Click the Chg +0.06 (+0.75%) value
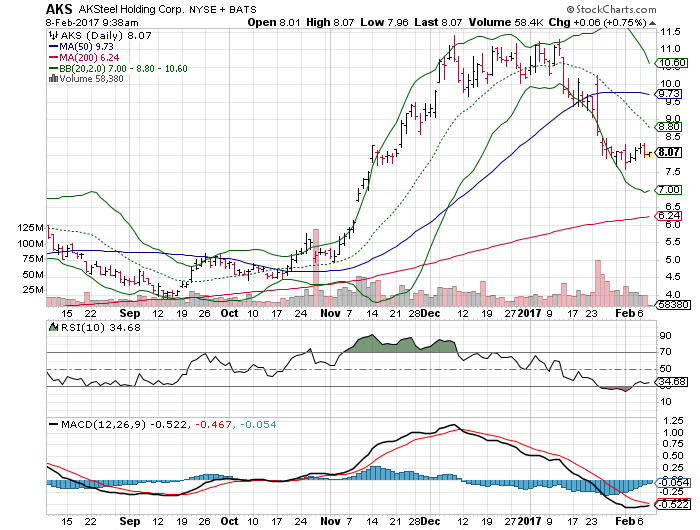This screenshot has width=700, height=530. (x=597, y=22)
